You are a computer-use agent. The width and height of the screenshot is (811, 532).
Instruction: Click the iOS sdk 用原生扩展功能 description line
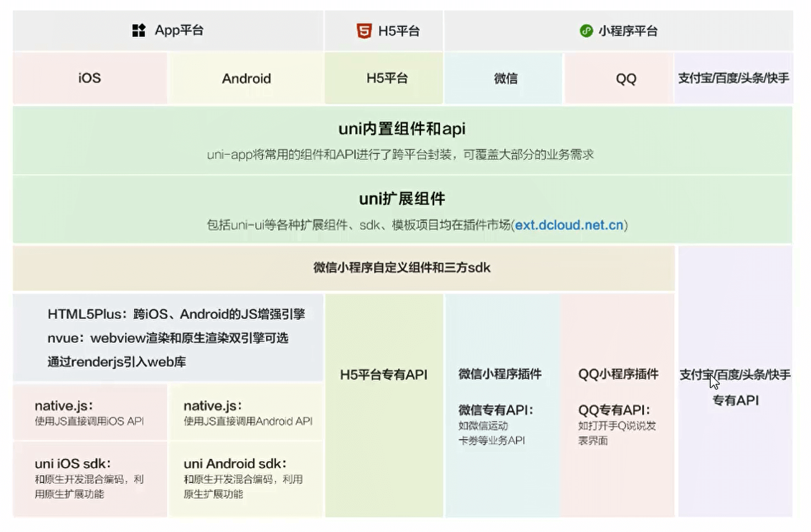pos(69,494)
